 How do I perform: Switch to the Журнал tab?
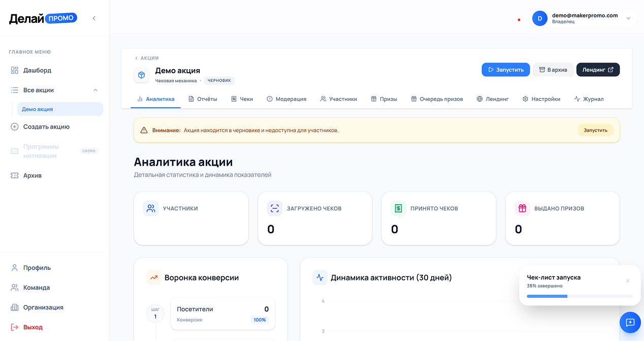[589, 99]
